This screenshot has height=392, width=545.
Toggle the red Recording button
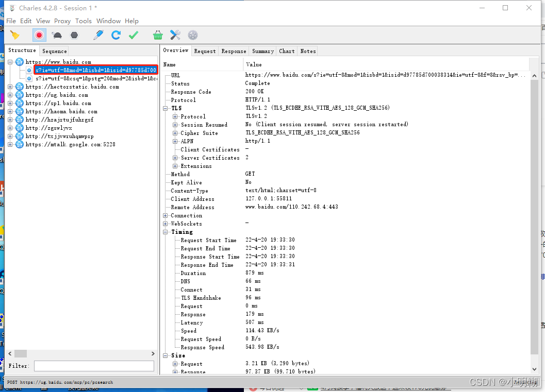pyautogui.click(x=39, y=35)
